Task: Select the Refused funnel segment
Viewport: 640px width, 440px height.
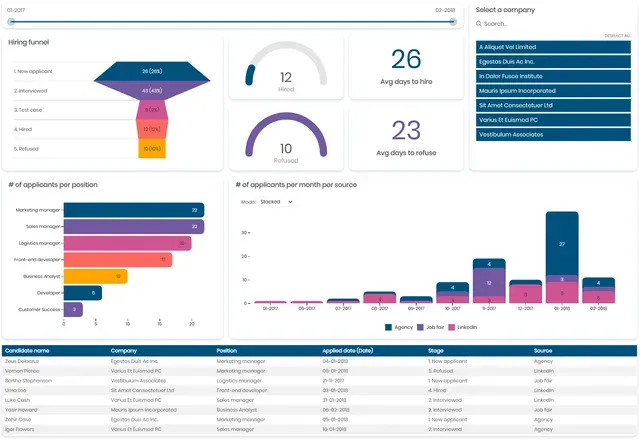Action: 152,149
